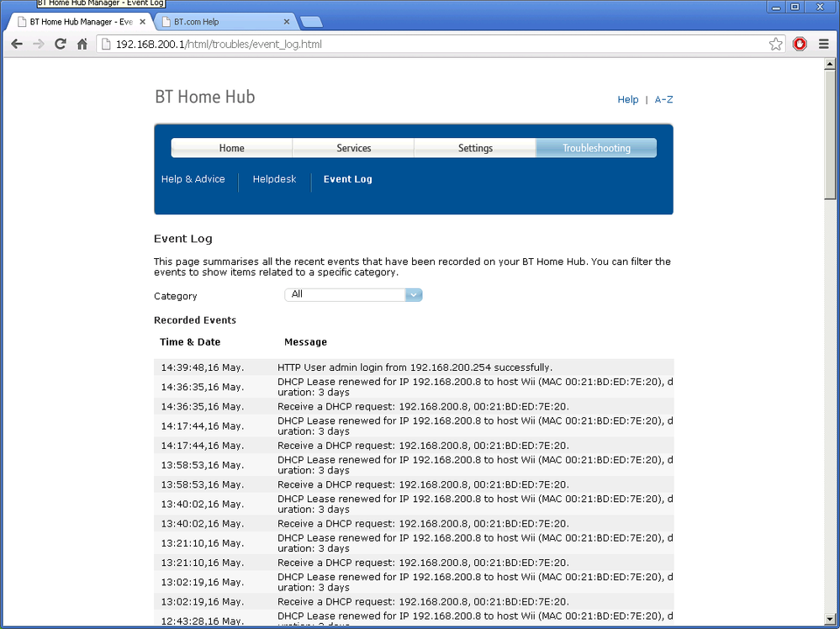Close the BT Home Hub Manager tab
840x629 pixels.
coord(142,22)
